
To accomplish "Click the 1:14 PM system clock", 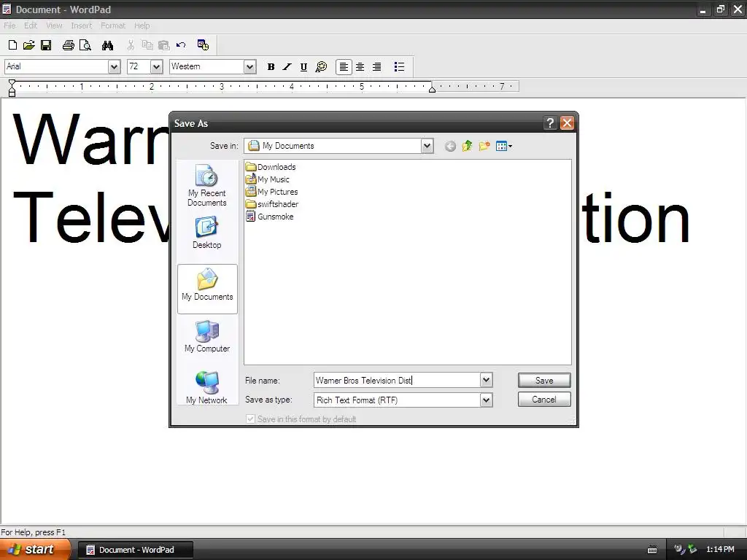I will tap(720, 550).
